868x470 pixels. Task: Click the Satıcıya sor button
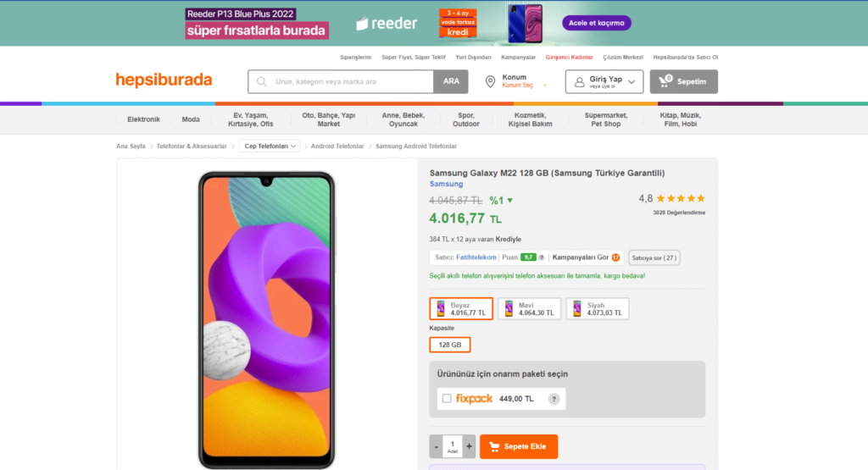pos(654,257)
